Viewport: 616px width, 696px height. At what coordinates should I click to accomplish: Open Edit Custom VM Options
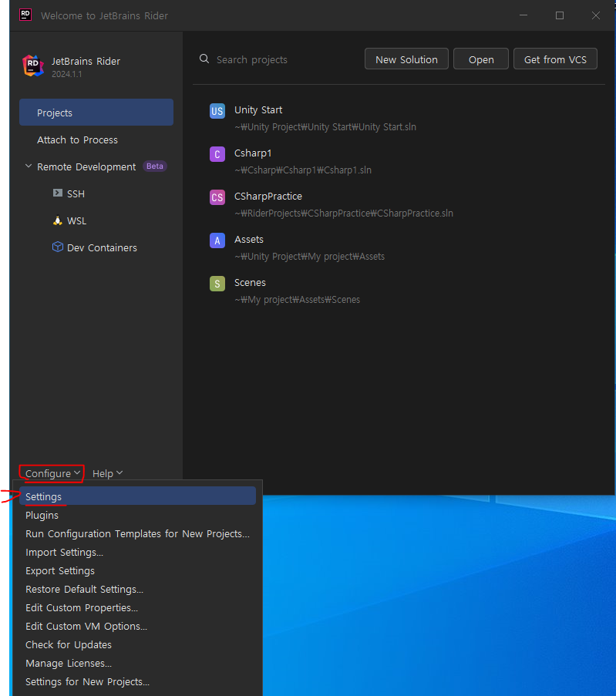(x=138, y=626)
